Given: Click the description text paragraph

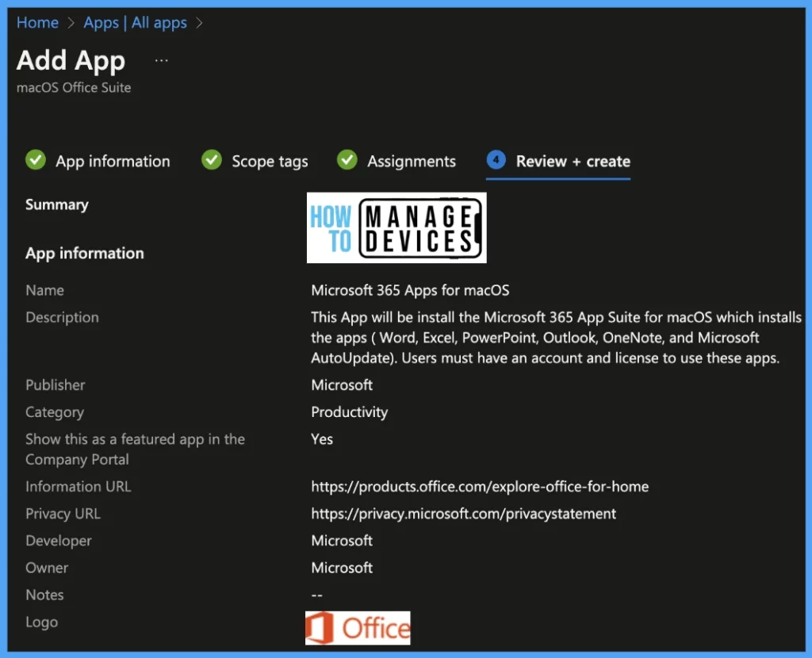Looking at the screenshot, I should tap(556, 338).
